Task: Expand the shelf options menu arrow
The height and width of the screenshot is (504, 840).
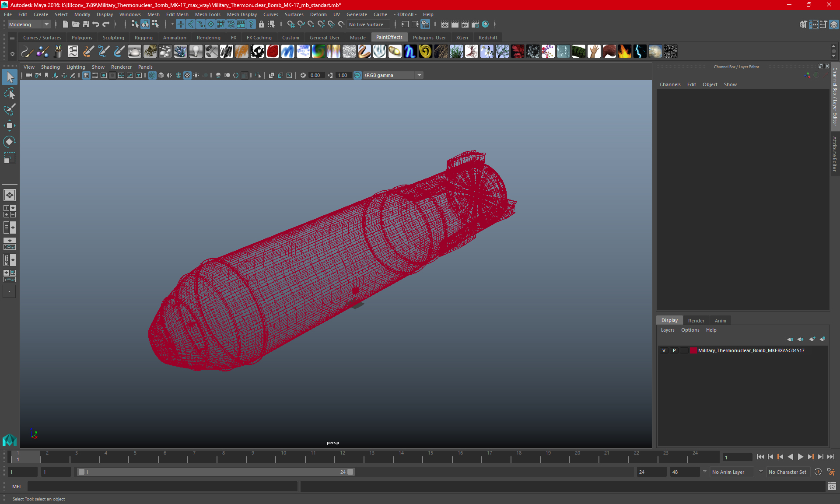Action: [x=12, y=54]
